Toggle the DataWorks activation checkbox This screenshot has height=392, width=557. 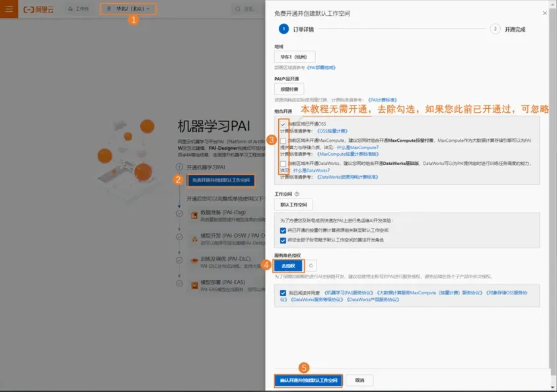click(283, 164)
